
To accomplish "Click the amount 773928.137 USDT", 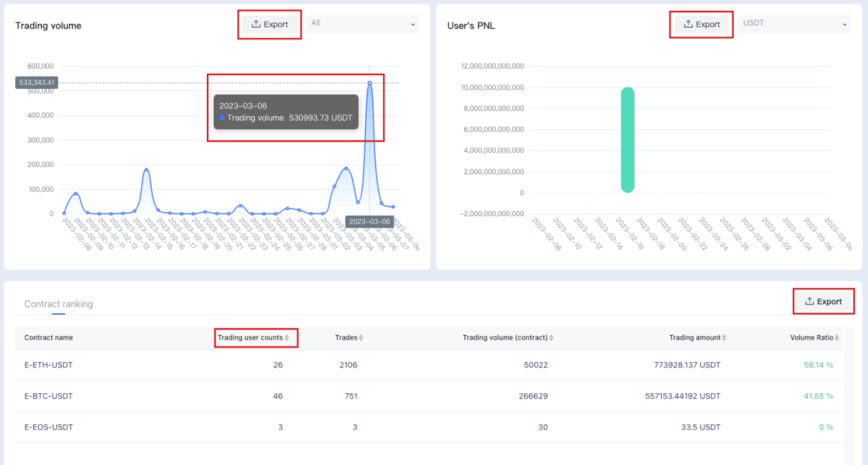I will [x=688, y=365].
